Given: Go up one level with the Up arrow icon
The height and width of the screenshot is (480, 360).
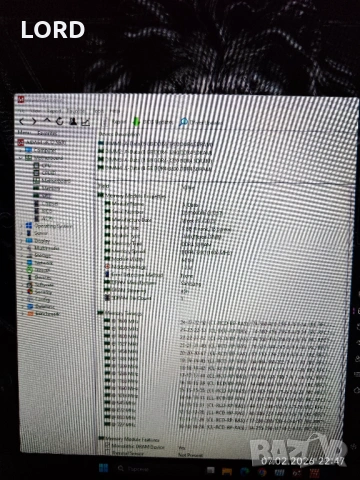Looking at the screenshot, I should coord(47,121).
